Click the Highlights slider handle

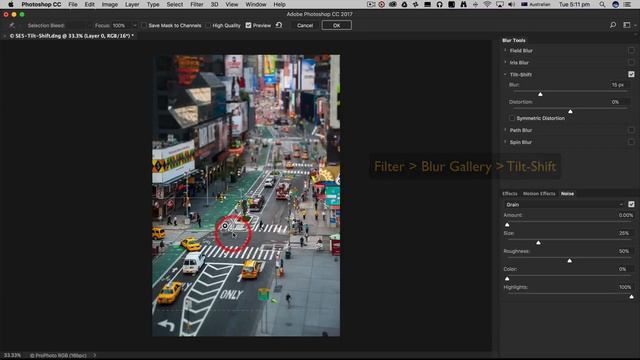(631, 296)
